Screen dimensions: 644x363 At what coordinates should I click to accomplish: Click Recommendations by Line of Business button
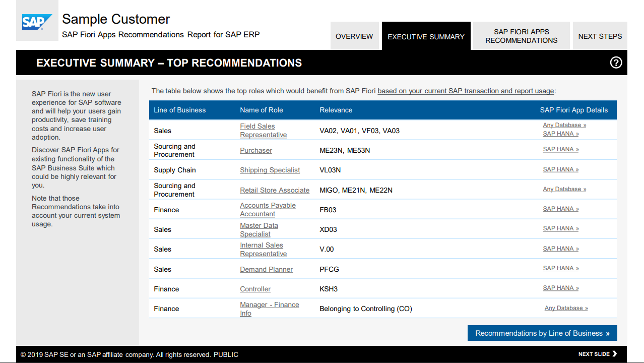click(542, 333)
